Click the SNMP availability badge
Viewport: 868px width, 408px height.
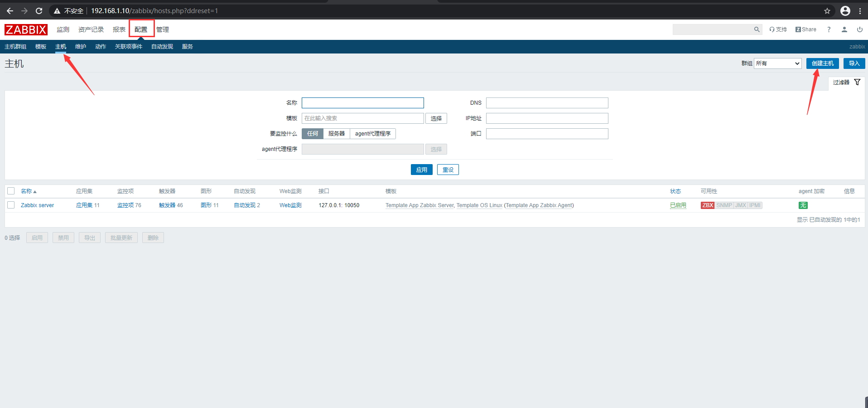point(724,205)
